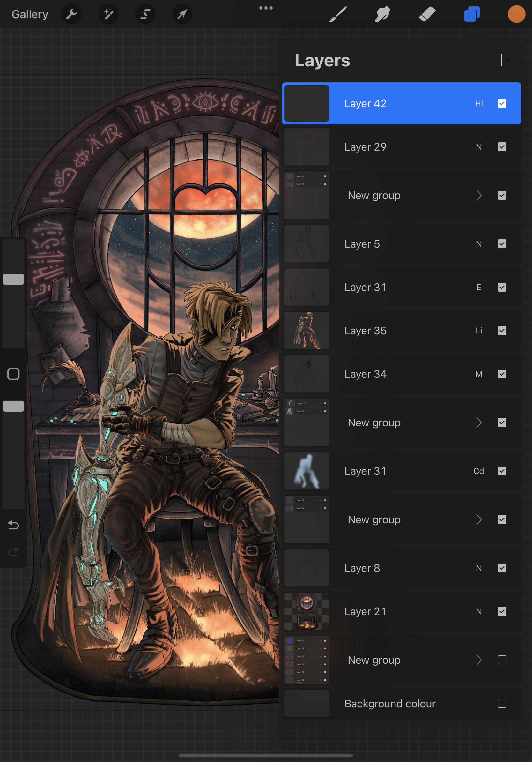Add a new layer with plus button

[x=501, y=60]
